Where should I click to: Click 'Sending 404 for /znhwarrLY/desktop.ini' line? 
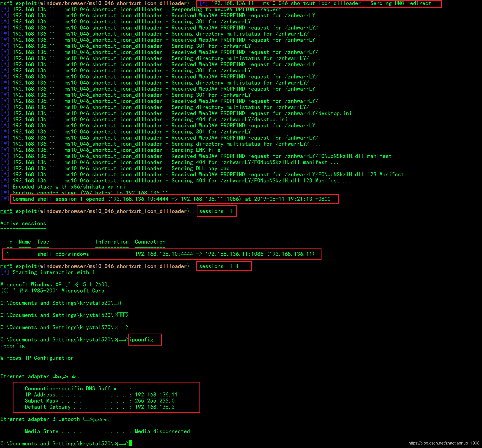(x=150, y=120)
